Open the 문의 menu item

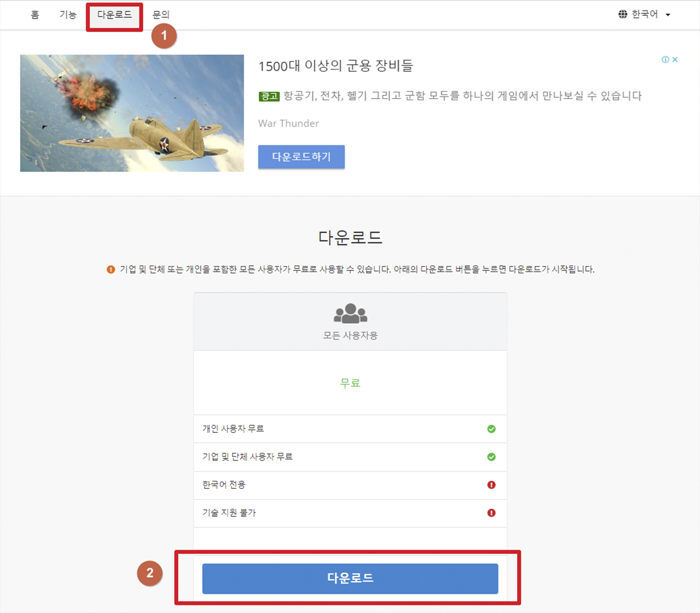(x=161, y=15)
